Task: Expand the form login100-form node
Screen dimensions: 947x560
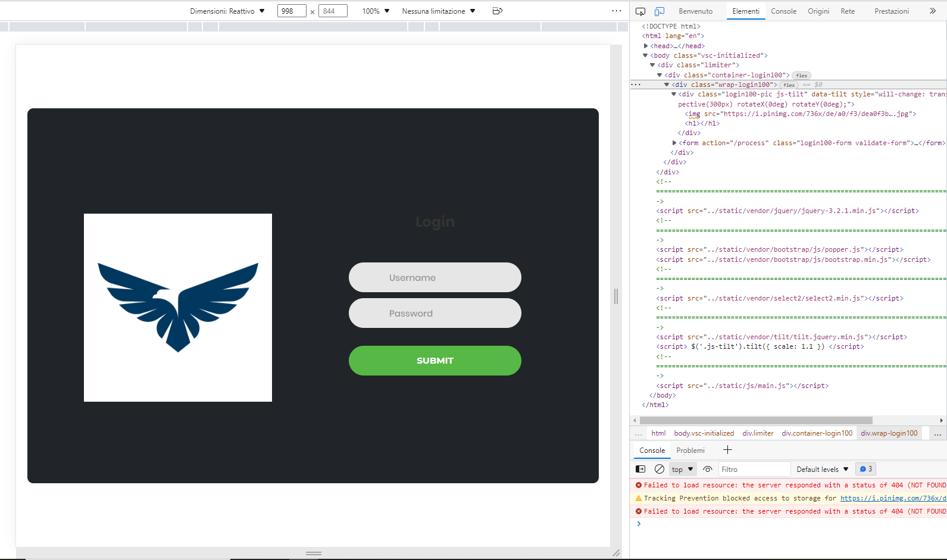Action: click(x=674, y=143)
